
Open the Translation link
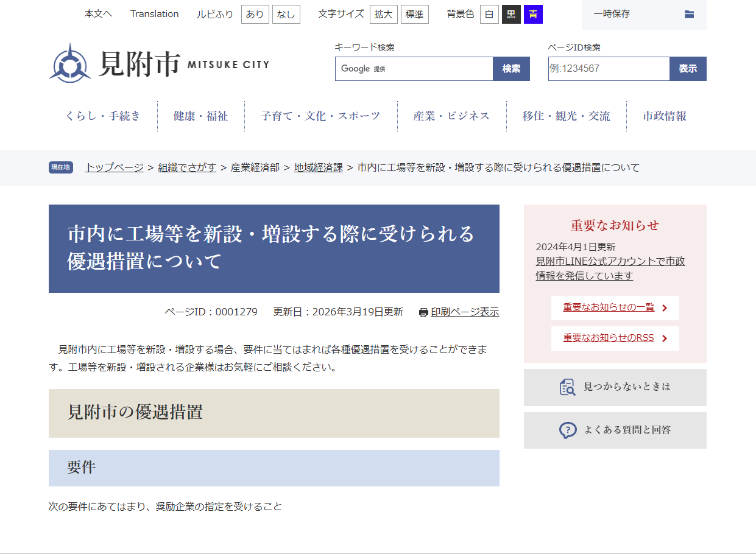(x=155, y=14)
